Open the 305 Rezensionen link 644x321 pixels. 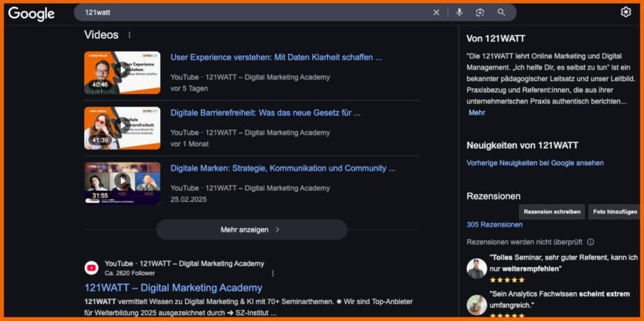pyautogui.click(x=494, y=224)
